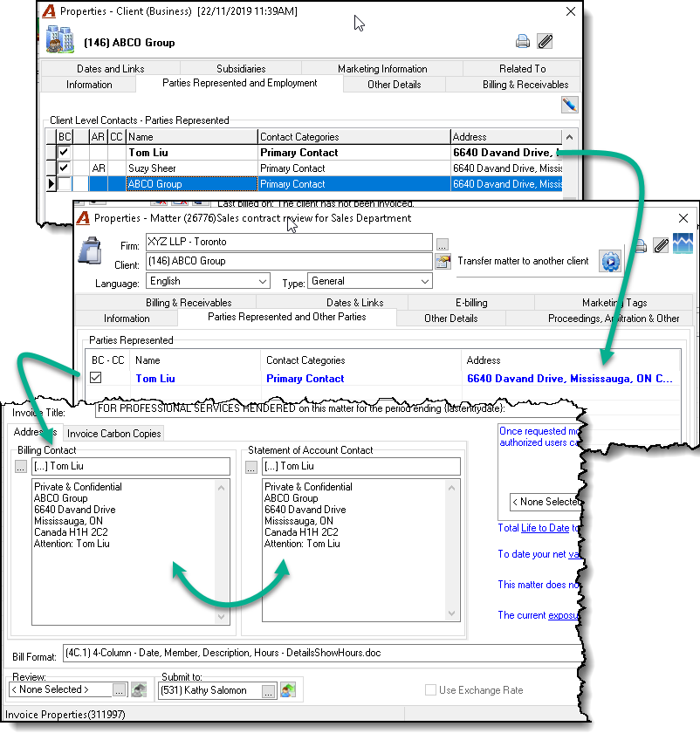Open the Firm lookup ellipsis button
The image size is (700, 740).
tap(443, 244)
